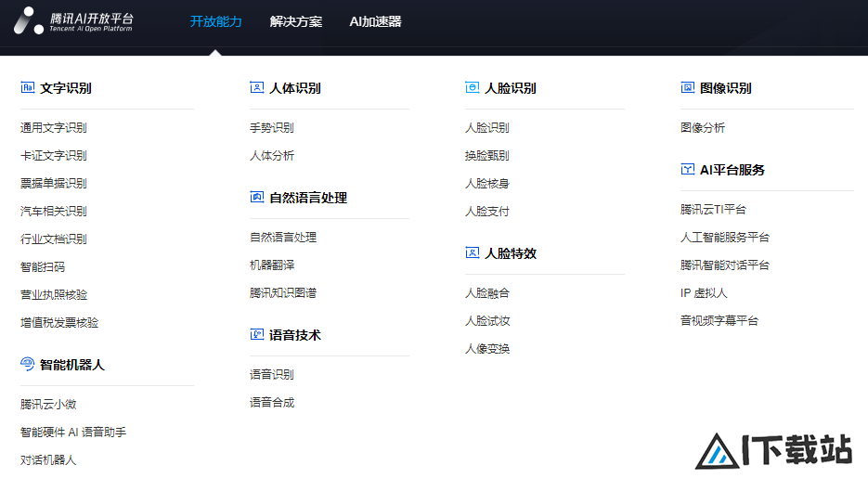Open 对话机器人 link
This screenshot has height=478, width=868.
point(48,459)
